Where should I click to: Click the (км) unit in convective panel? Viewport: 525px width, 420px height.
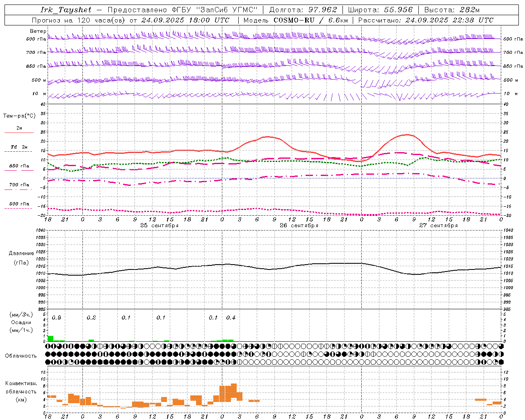[x=21, y=399]
